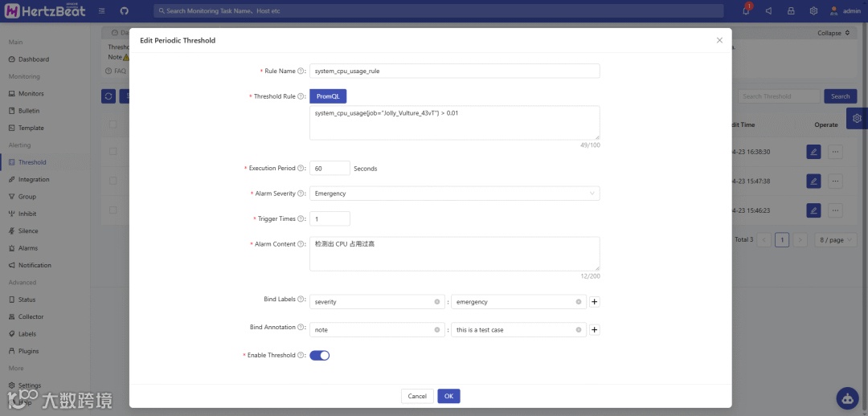The width and height of the screenshot is (868, 416).
Task: Click the help icon next to Alarm Severity
Action: tap(301, 194)
